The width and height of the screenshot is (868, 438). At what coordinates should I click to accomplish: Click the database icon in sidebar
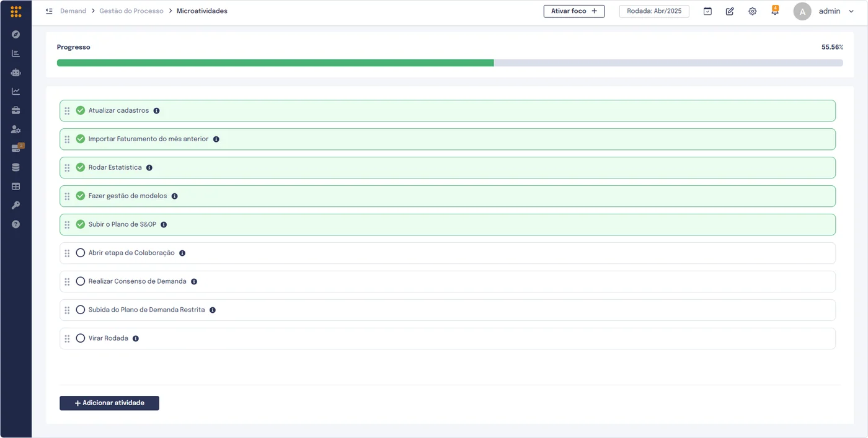click(15, 167)
